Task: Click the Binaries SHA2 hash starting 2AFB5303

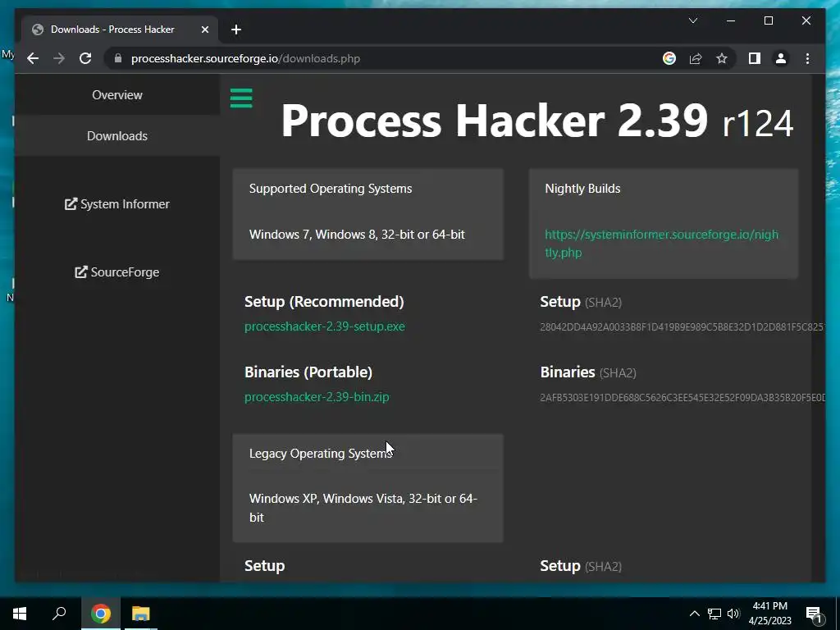Action: 682,398
